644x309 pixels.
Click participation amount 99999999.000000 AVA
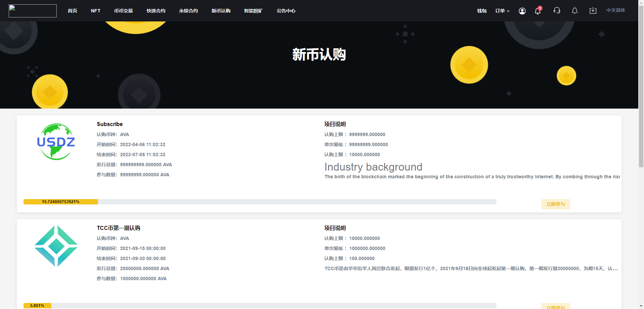coord(145,175)
